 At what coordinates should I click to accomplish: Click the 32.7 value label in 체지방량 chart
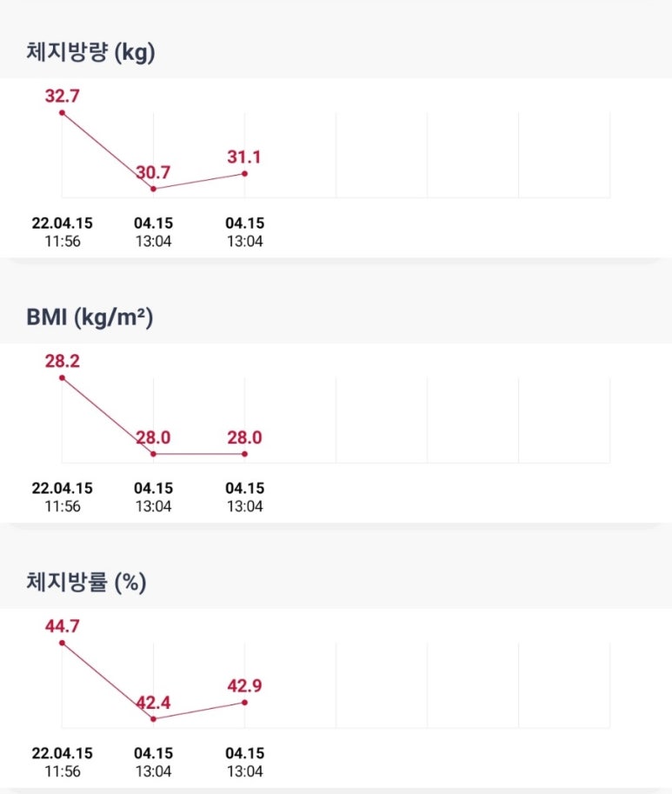63,96
